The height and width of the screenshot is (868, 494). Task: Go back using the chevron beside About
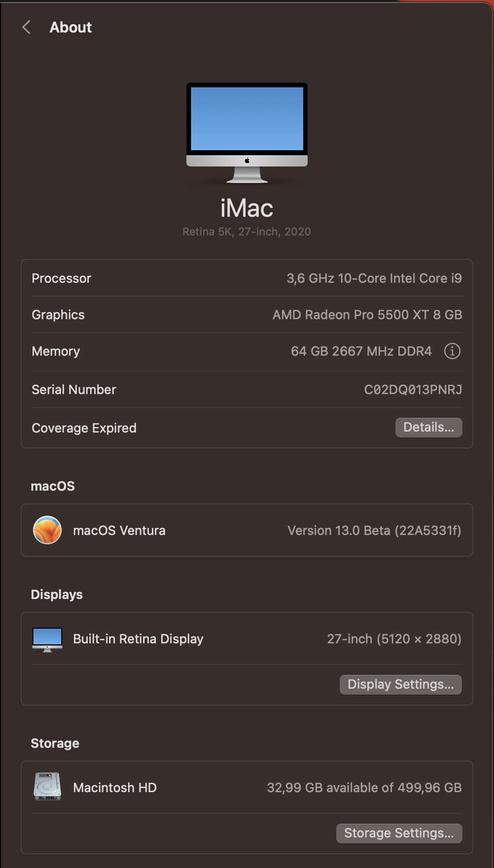pos(27,28)
